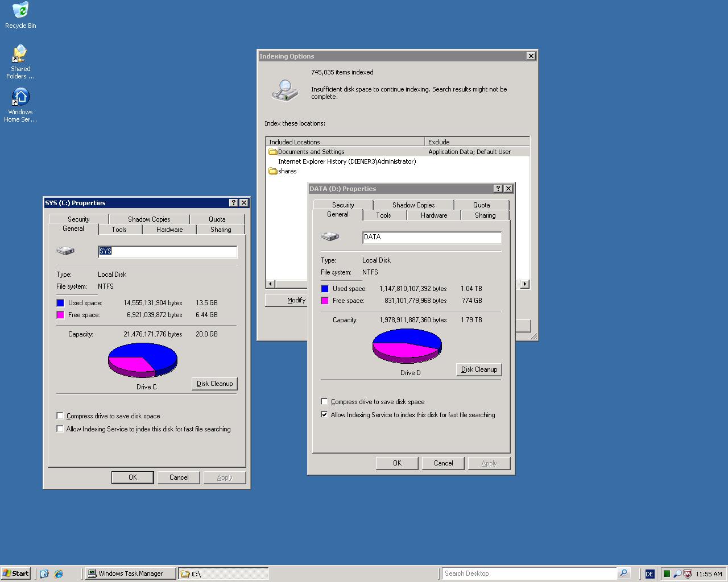Click the DE language indicator in the taskbar

pos(650,574)
